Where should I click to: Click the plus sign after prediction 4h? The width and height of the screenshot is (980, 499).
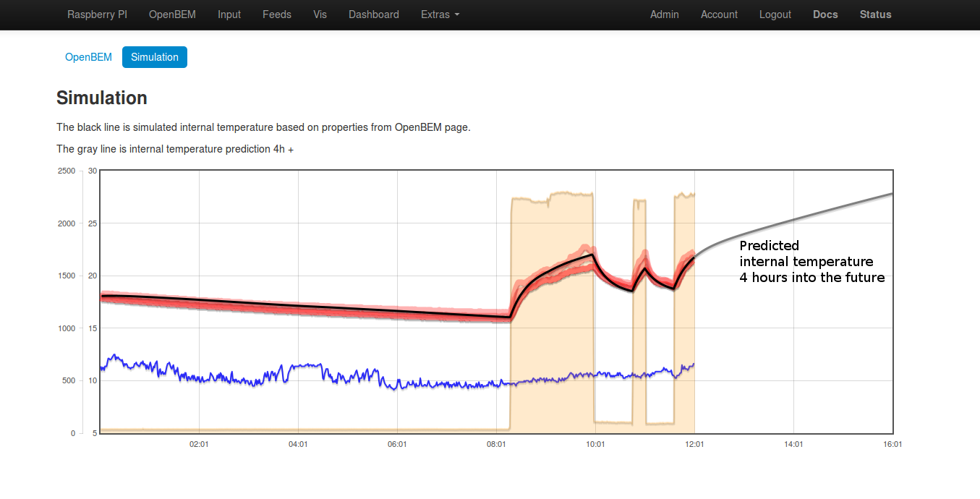point(291,150)
